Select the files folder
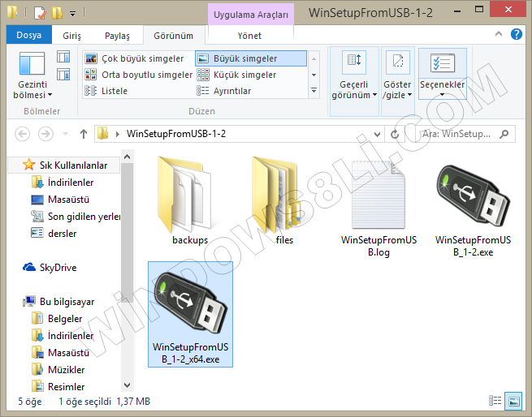 (x=284, y=200)
